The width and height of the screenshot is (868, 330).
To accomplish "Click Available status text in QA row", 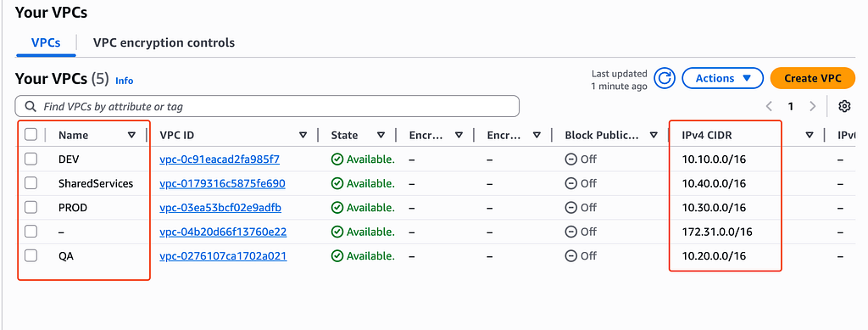I will [370, 256].
